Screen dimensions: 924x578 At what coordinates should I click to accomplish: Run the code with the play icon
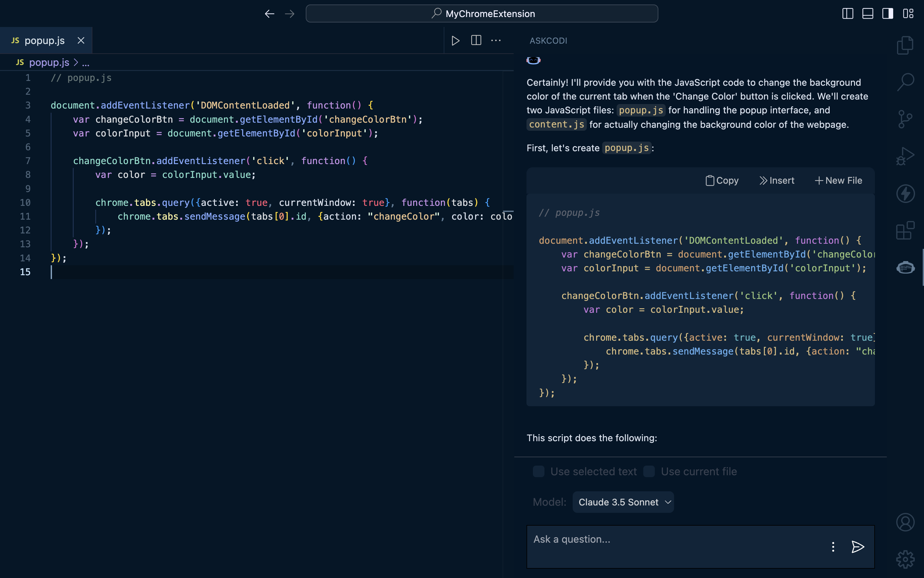(x=456, y=40)
